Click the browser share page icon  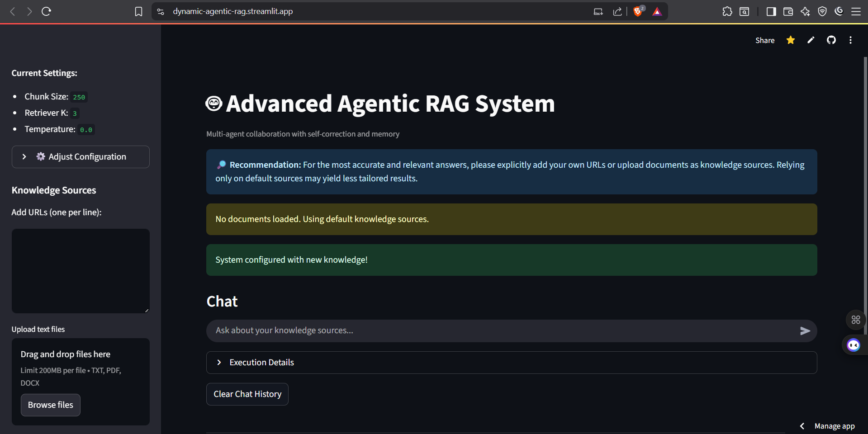click(617, 12)
